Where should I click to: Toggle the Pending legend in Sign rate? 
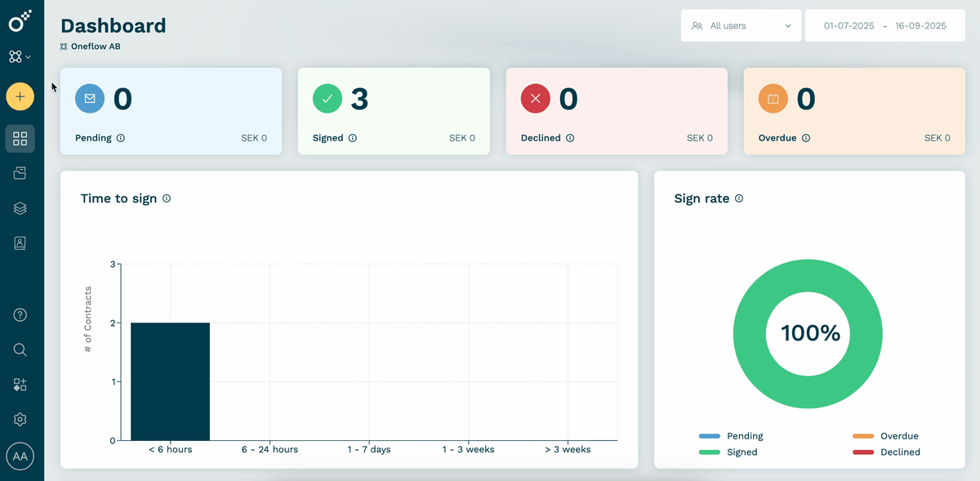click(x=731, y=436)
